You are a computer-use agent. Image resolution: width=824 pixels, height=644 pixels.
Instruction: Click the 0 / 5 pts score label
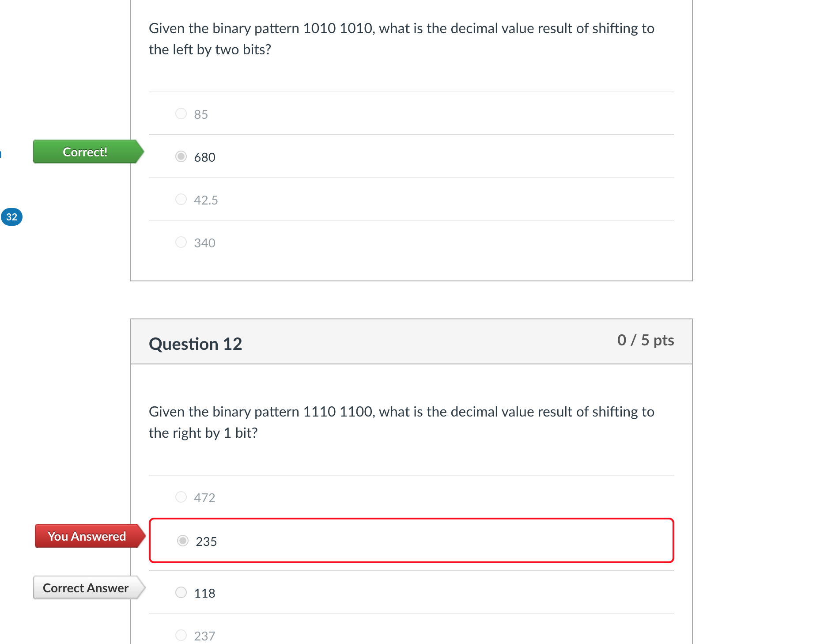(x=646, y=340)
